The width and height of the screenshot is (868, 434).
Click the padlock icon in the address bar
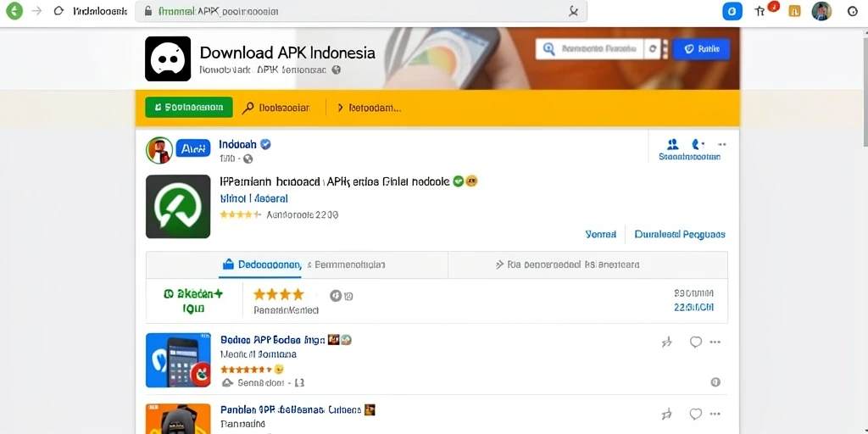click(x=147, y=11)
